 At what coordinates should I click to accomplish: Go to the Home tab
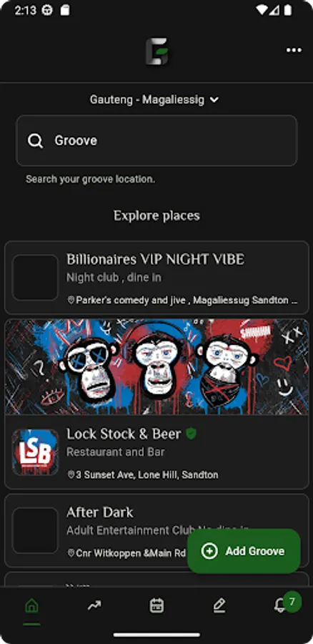point(31,605)
